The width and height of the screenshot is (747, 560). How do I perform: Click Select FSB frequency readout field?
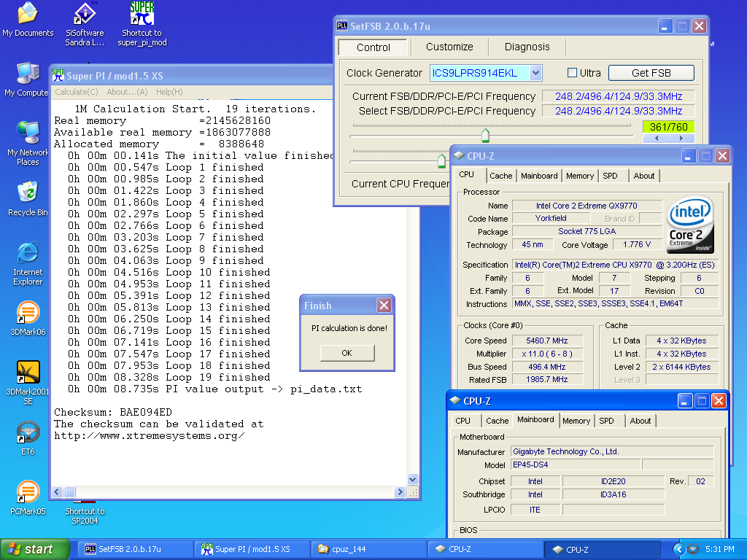[x=619, y=111]
